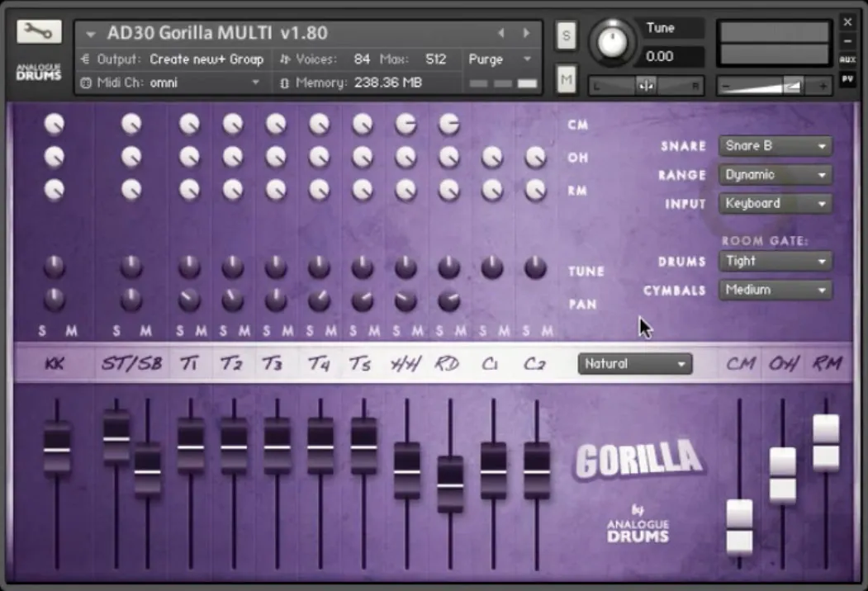Open the Range Dynamic dropdown
The image size is (868, 591).
(775, 175)
